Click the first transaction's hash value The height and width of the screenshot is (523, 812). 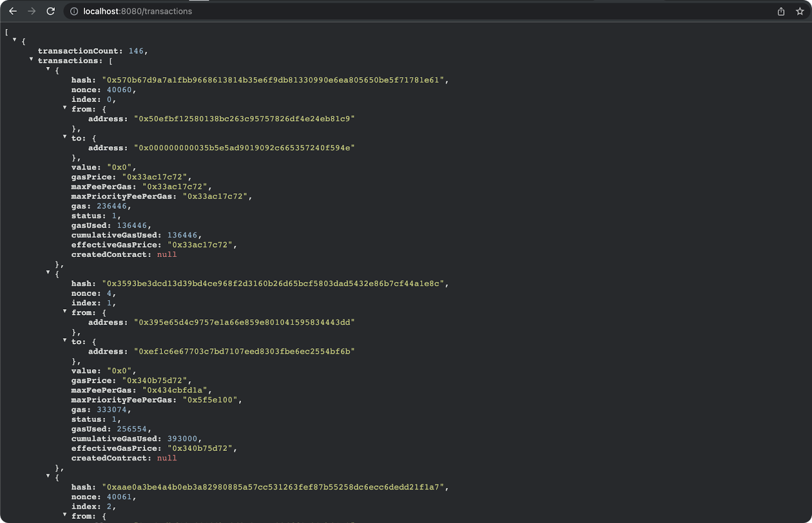click(274, 80)
